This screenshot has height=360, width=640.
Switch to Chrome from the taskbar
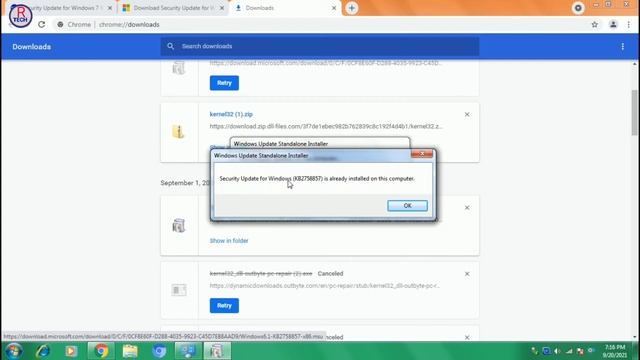[100, 351]
